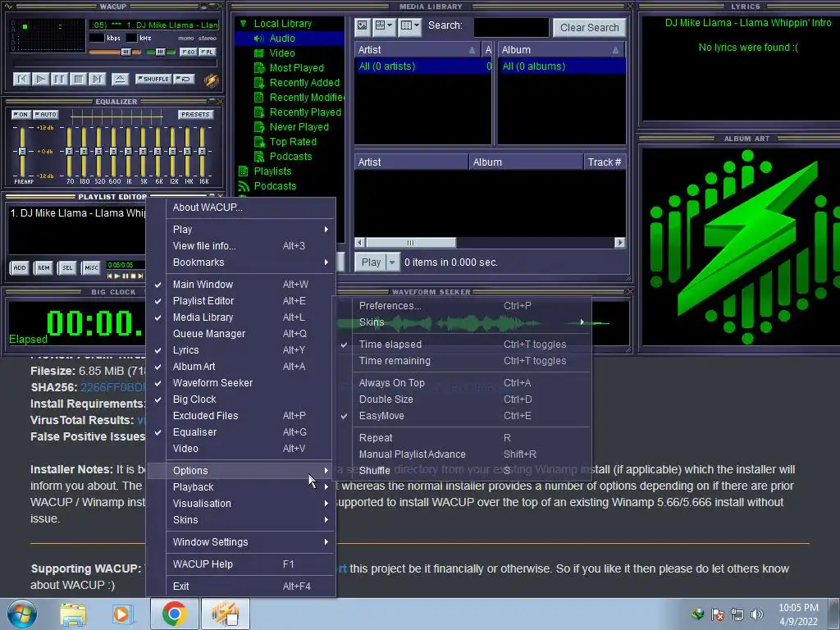The width and height of the screenshot is (840, 630).
Task: Open the Top Rated smart view
Action: [293, 141]
